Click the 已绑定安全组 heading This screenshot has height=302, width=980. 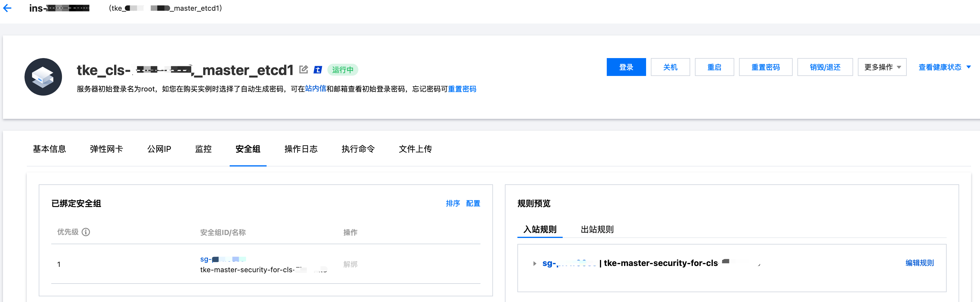coord(76,203)
